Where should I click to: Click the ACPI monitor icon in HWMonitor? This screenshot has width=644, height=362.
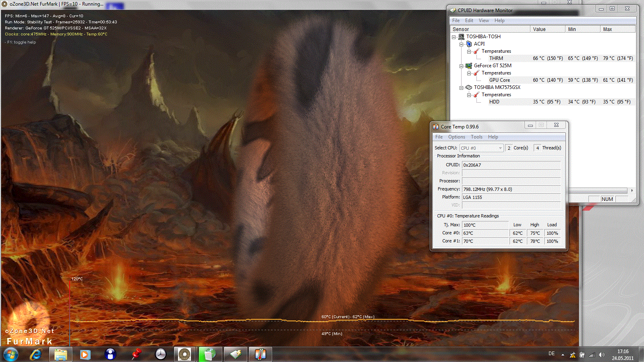pyautogui.click(x=469, y=44)
